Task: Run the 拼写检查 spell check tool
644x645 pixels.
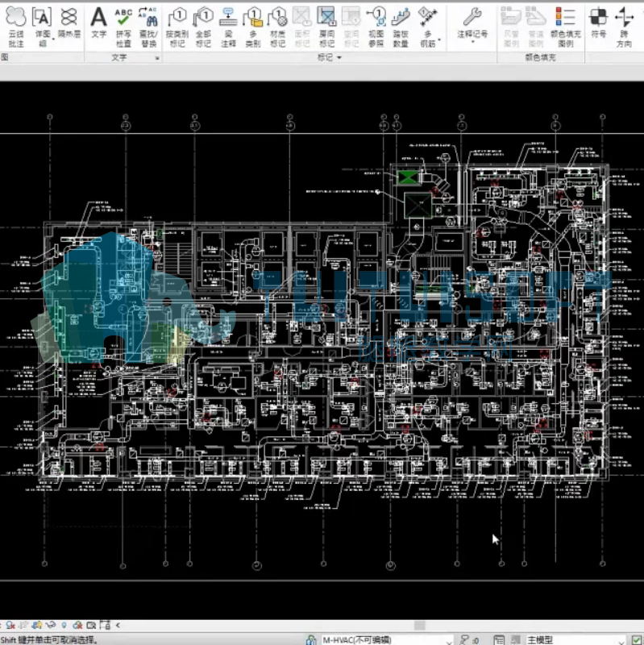Action: point(123,27)
